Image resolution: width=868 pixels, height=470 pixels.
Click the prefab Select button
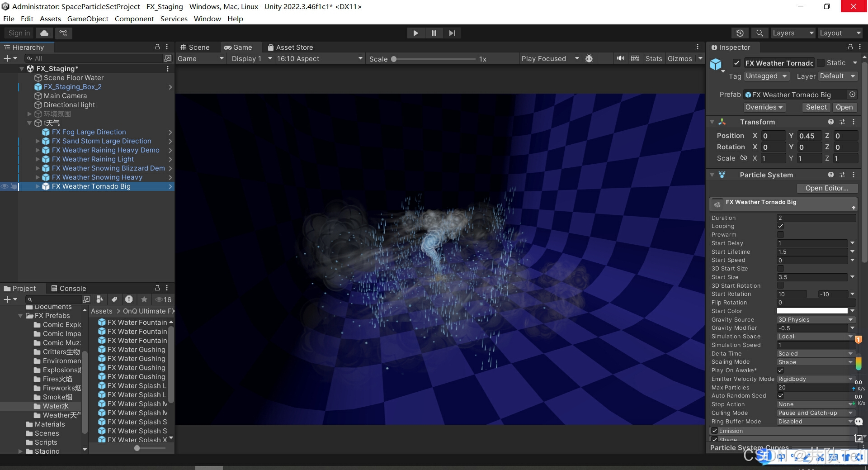tap(816, 107)
